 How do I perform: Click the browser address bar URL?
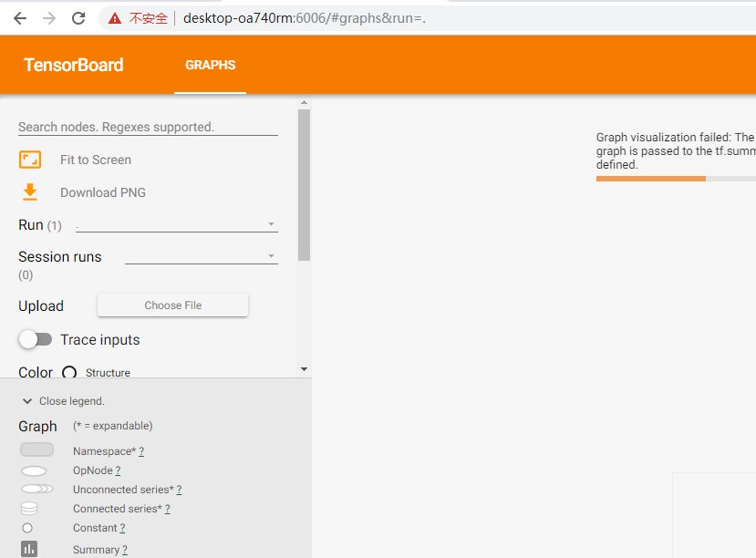[x=305, y=18]
